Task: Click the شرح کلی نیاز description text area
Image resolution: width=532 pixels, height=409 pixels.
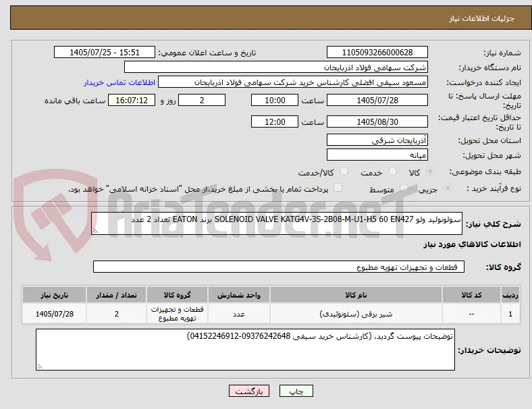Action: pyautogui.click(x=277, y=223)
